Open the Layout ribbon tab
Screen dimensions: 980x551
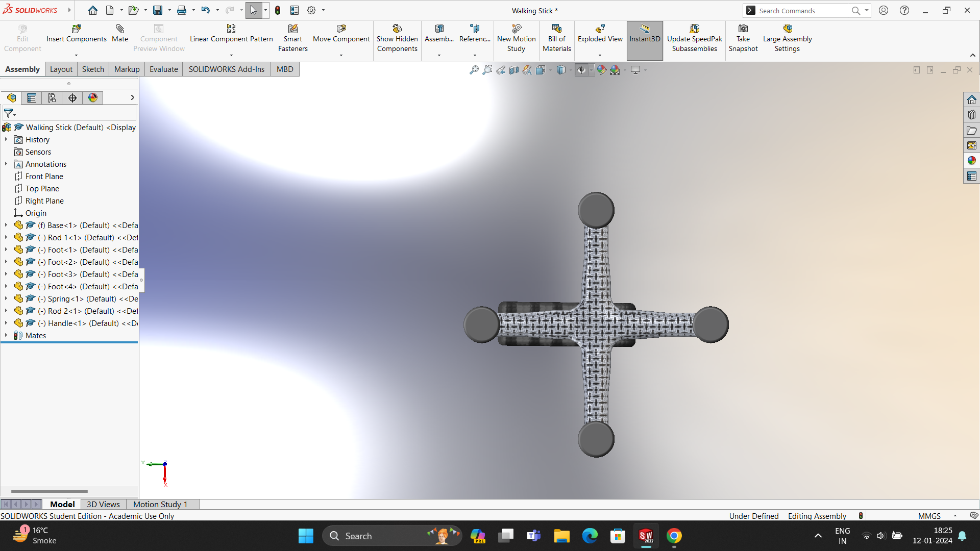coord(61,69)
